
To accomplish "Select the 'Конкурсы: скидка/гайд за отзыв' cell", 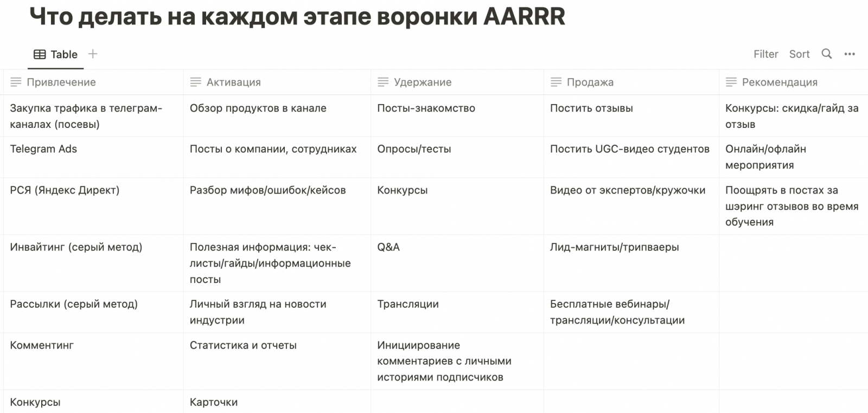I will (793, 116).
